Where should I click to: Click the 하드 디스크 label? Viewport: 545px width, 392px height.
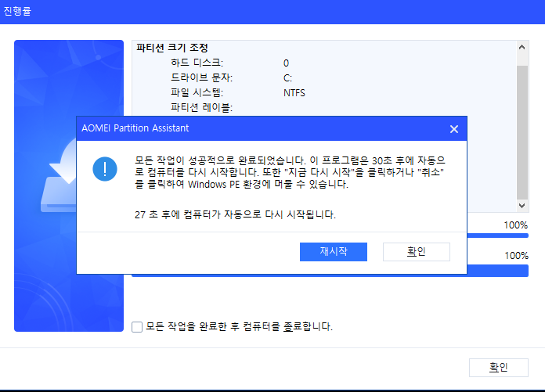pos(197,63)
